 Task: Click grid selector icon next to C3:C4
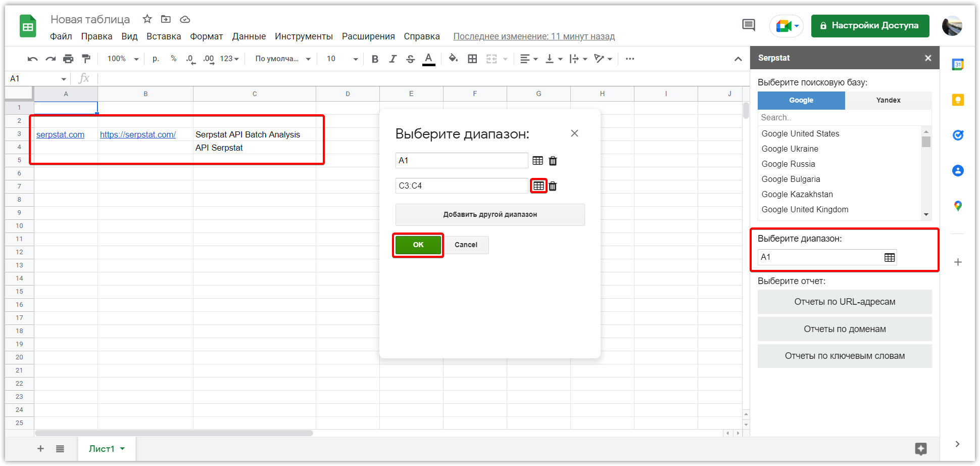(x=539, y=186)
